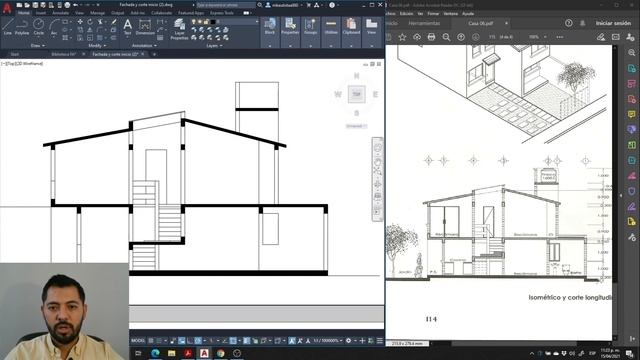Choose the Text annotation tool
The width and height of the screenshot is (640, 360).
[127, 27]
